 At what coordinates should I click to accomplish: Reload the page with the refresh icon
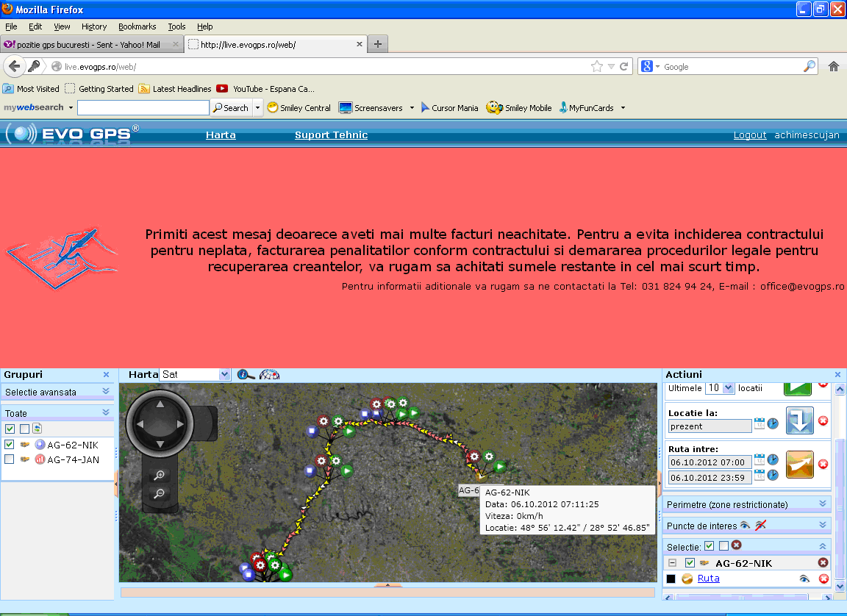coord(624,66)
